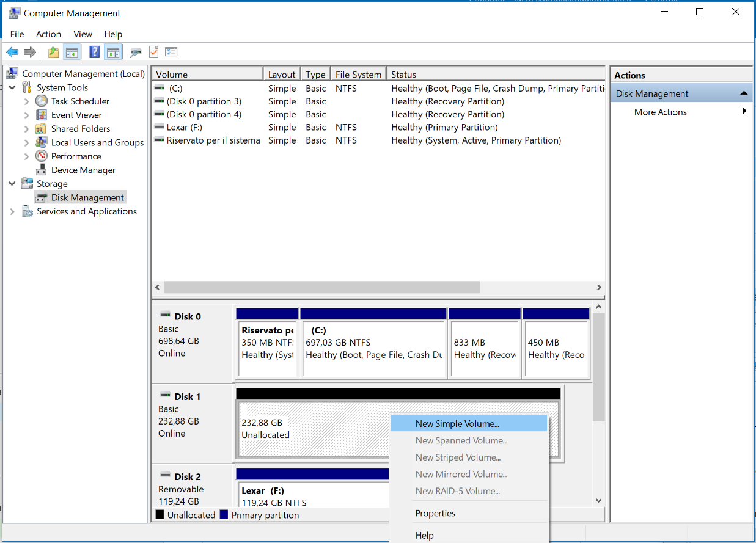Expand the Task Scheduler node
Image resolution: width=756 pixels, height=543 pixels.
[x=26, y=101]
